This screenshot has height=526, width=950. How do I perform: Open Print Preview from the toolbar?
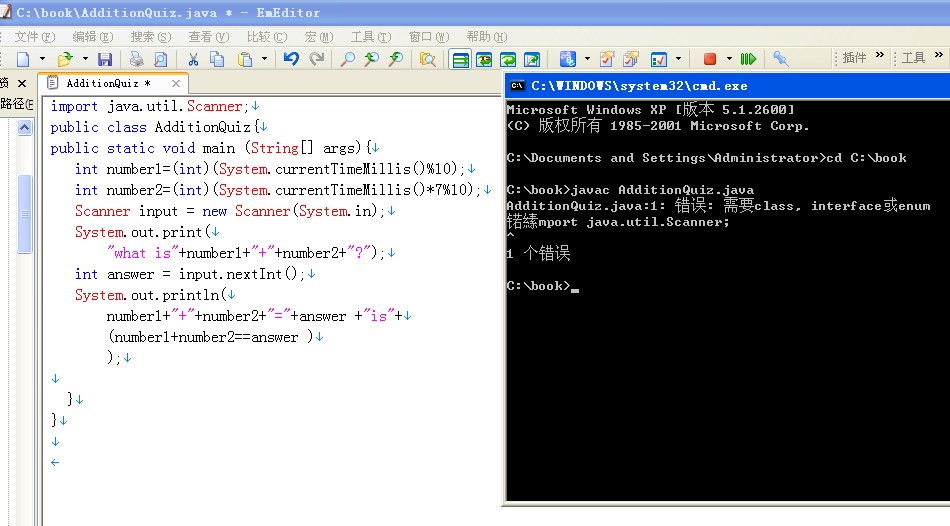click(x=161, y=59)
